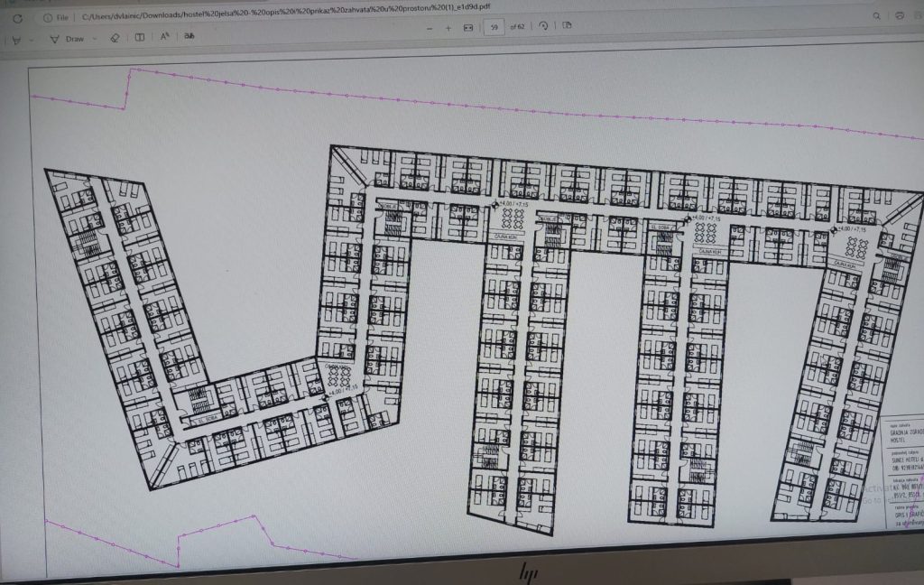Select the Highlight tool
This screenshot has width=924, height=585.
pos(16,39)
